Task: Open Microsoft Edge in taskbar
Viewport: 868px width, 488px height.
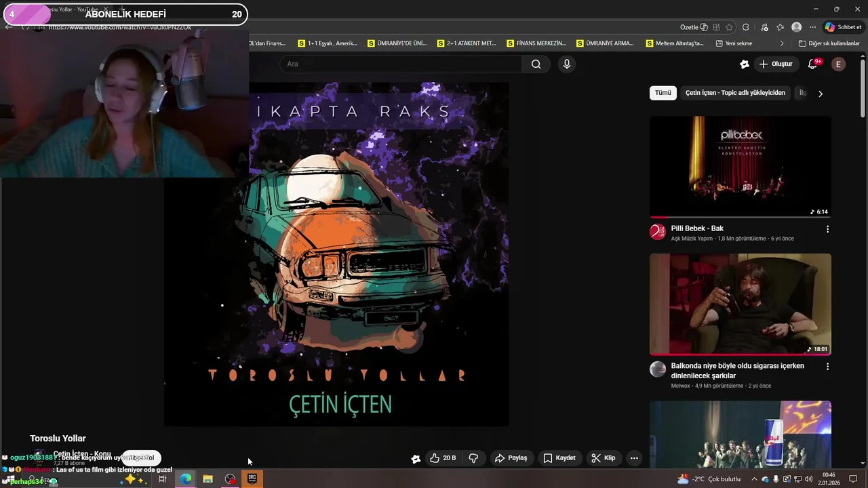Action: coord(185,479)
